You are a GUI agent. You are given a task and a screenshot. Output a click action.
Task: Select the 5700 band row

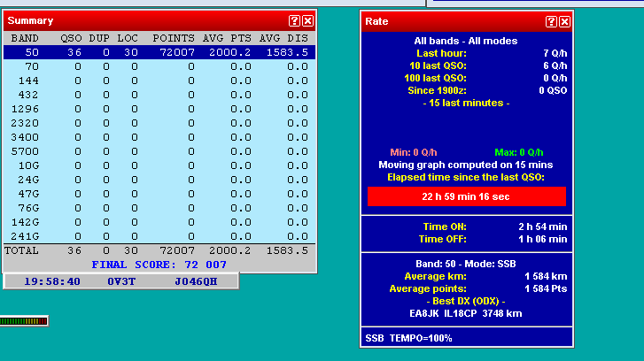tap(159, 151)
